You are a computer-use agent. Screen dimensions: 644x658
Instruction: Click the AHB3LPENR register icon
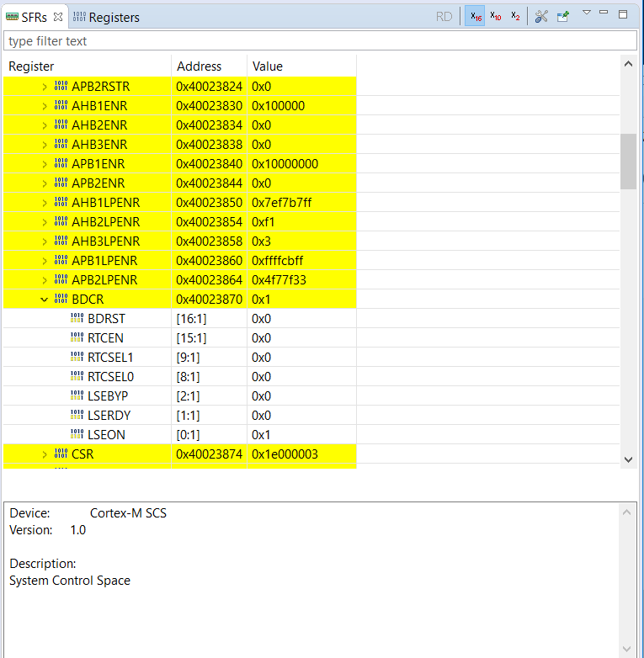pos(61,241)
